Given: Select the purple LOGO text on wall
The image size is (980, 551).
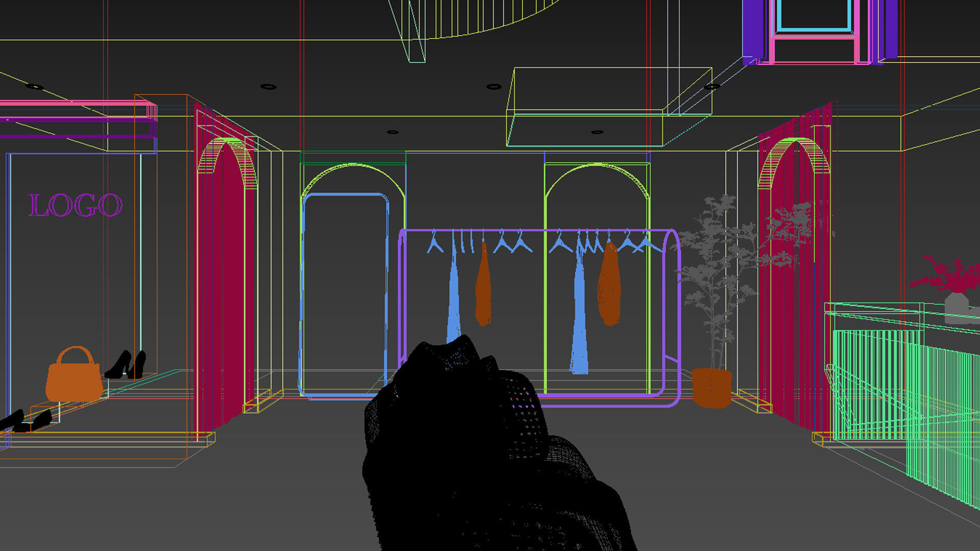Looking at the screenshot, I should (x=75, y=206).
